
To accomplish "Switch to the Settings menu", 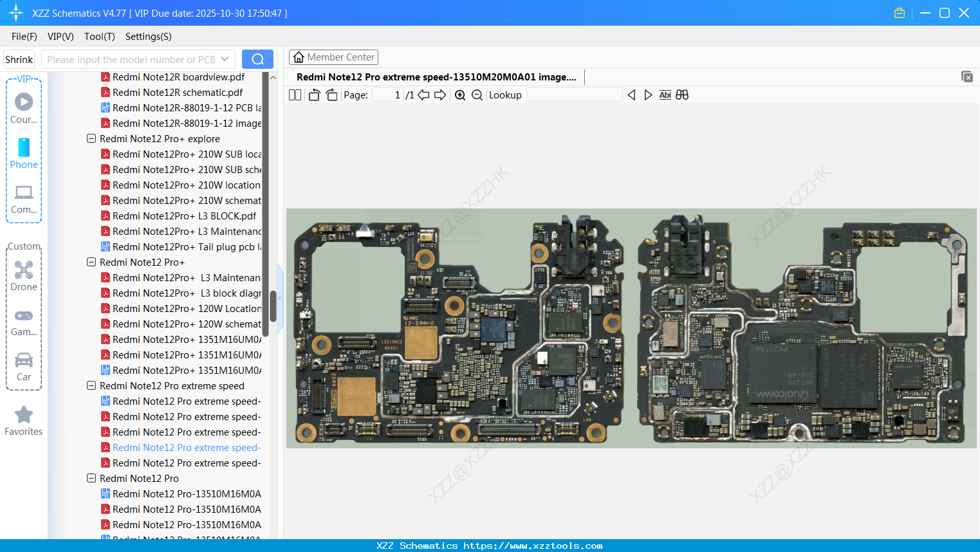I will [x=148, y=37].
